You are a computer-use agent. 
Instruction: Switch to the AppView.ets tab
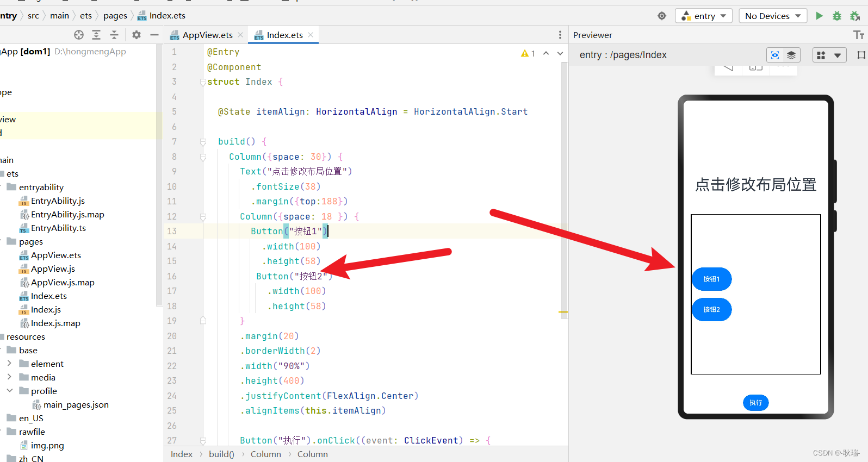(207, 35)
